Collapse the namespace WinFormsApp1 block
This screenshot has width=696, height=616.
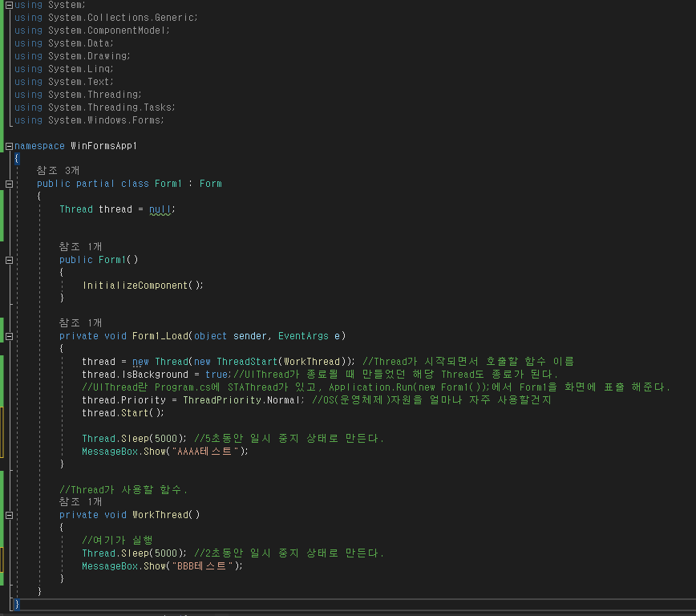point(9,146)
